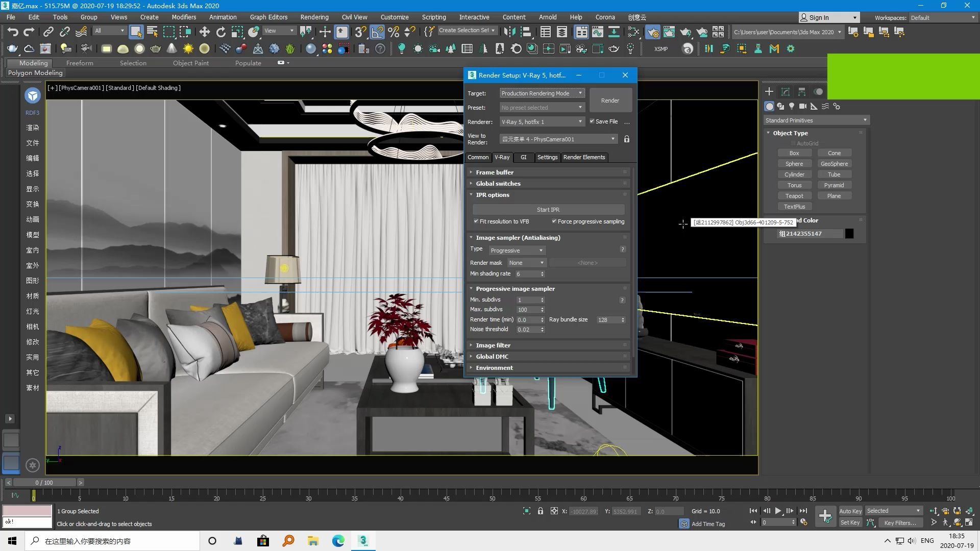
Task: Toggle the Set Key mode button
Action: pyautogui.click(x=850, y=522)
